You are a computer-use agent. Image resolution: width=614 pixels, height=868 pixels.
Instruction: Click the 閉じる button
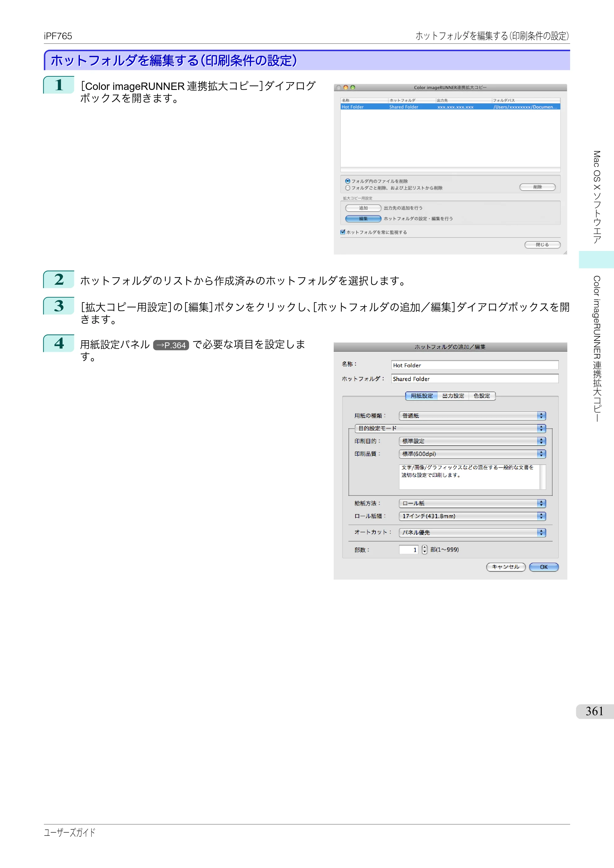click(542, 245)
